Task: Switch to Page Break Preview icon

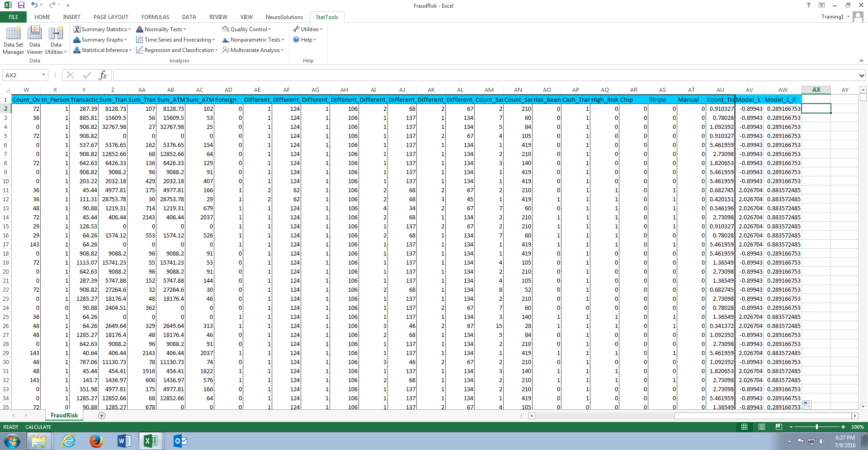Action: point(778,427)
